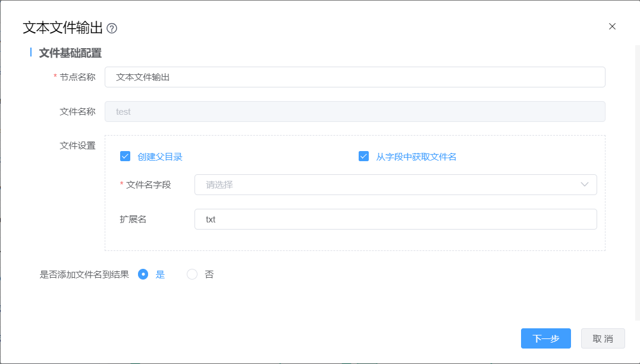
Task: Click the 文本文件输出 dialog title
Action: pyautogui.click(x=62, y=28)
